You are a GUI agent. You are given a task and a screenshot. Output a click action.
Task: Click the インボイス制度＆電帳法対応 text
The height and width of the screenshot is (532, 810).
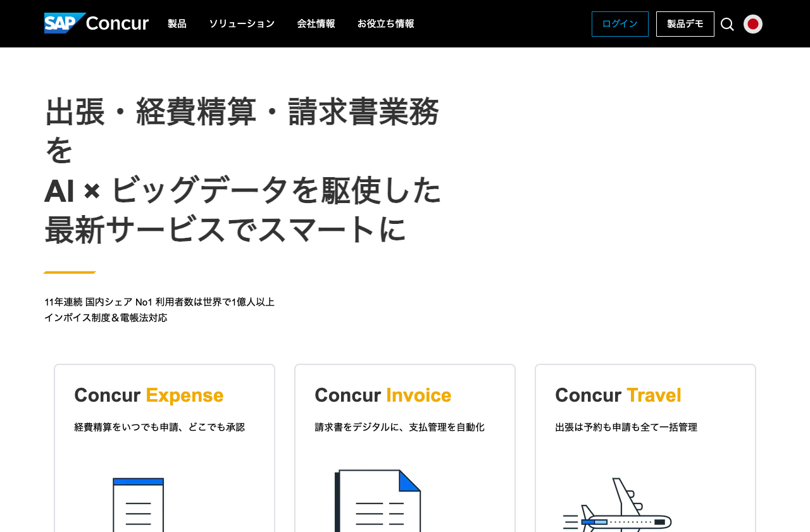pyautogui.click(x=106, y=318)
